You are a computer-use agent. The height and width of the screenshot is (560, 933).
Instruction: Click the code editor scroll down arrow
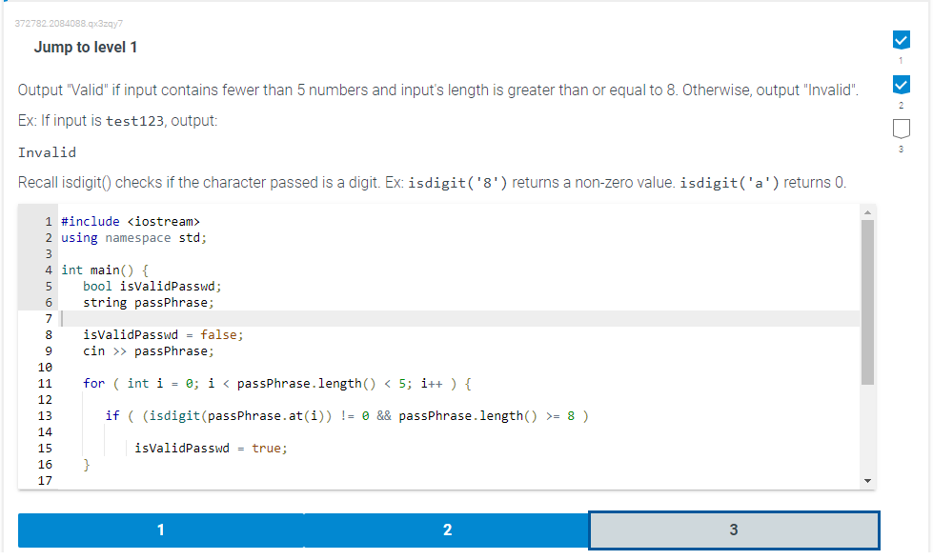867,481
